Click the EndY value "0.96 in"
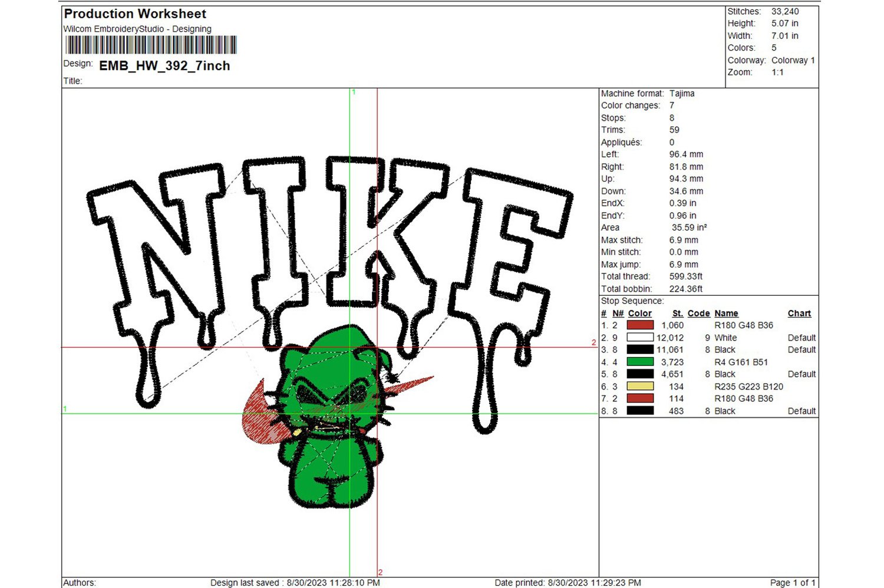Image resolution: width=884 pixels, height=588 pixels. (x=682, y=216)
